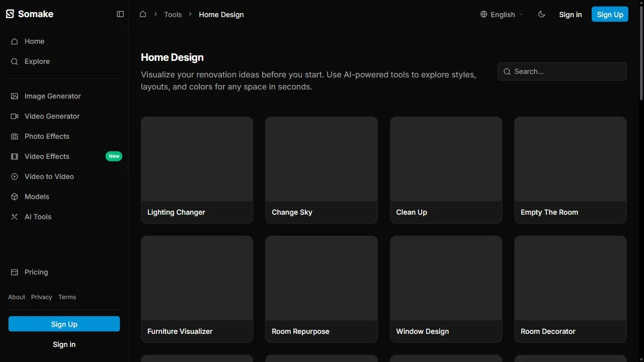Click the AI Tools icon
The height and width of the screenshot is (362, 644).
15,217
